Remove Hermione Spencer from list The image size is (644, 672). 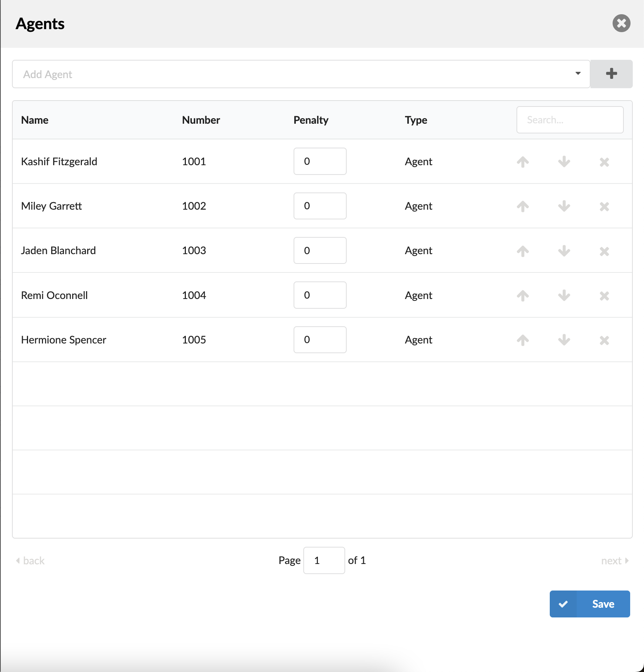pyautogui.click(x=604, y=340)
